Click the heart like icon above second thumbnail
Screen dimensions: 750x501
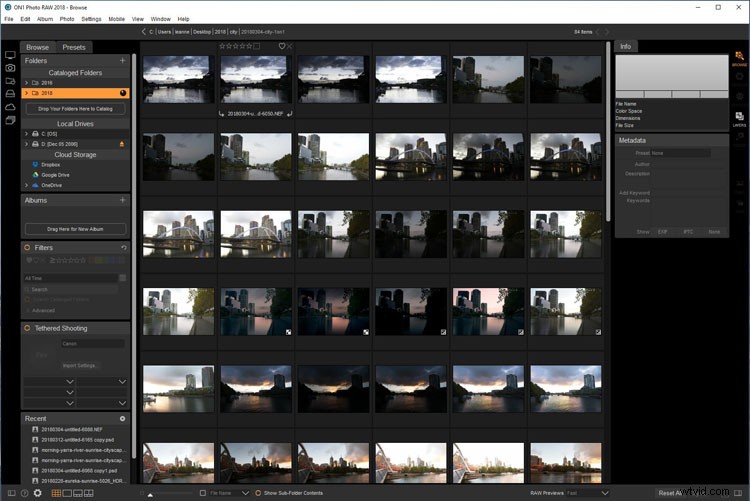point(282,46)
